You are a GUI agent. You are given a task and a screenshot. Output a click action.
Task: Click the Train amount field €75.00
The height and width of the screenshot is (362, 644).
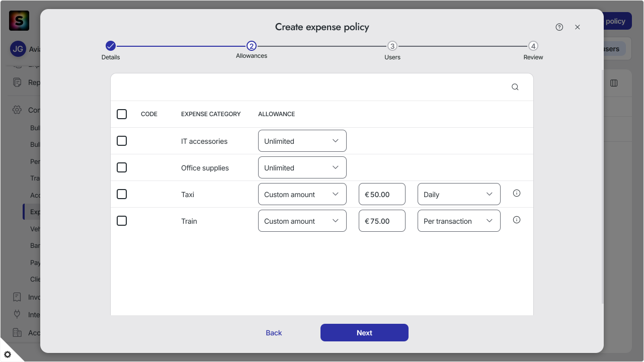(x=382, y=221)
